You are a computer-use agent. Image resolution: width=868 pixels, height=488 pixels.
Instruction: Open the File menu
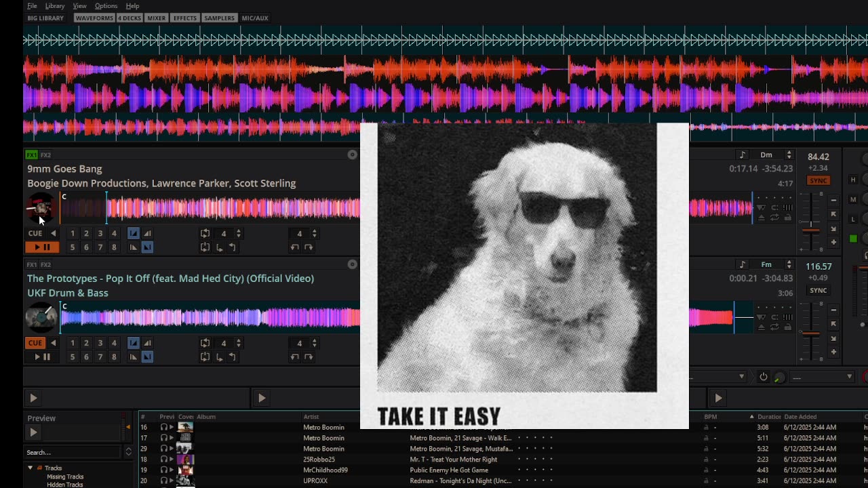[x=32, y=6]
